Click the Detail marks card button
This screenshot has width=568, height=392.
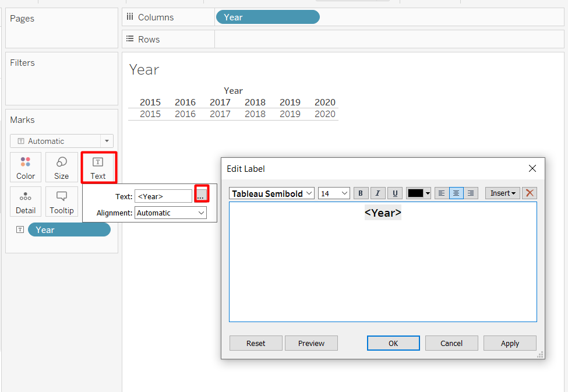pyautogui.click(x=26, y=202)
